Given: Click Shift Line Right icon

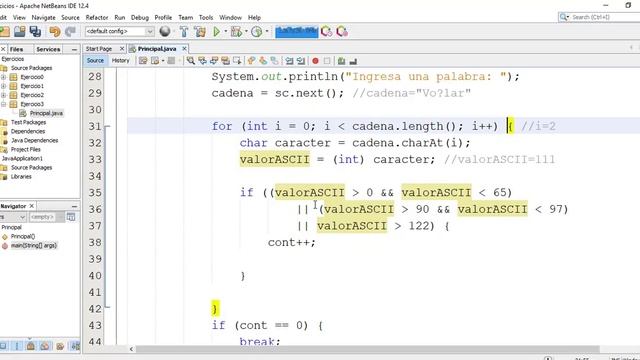Looking at the screenshot, I should 301,61.
